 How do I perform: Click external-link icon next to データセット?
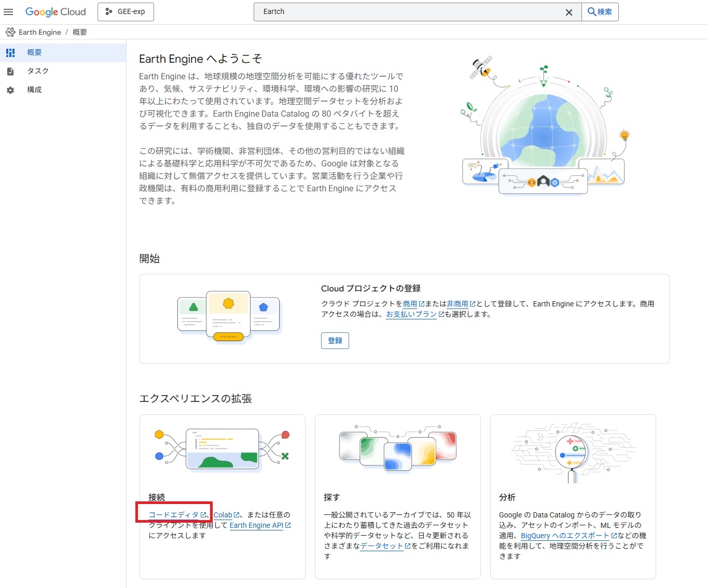(x=408, y=546)
